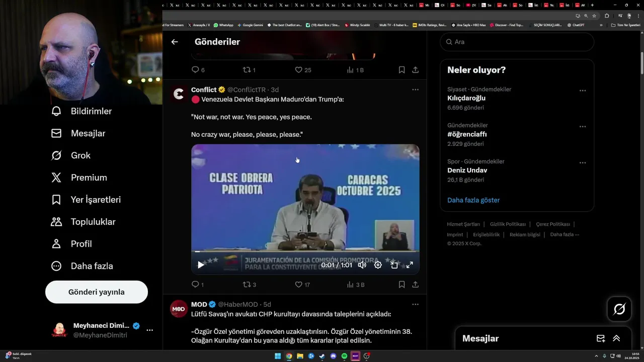
Task: Open Yer İşaretleri bookmarks
Action: (x=86, y=200)
